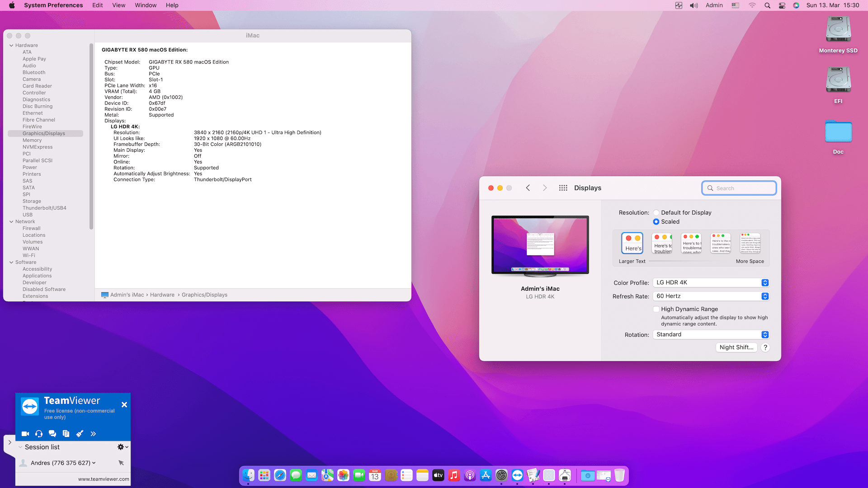Click the show all preferences grid icon

pyautogui.click(x=563, y=188)
